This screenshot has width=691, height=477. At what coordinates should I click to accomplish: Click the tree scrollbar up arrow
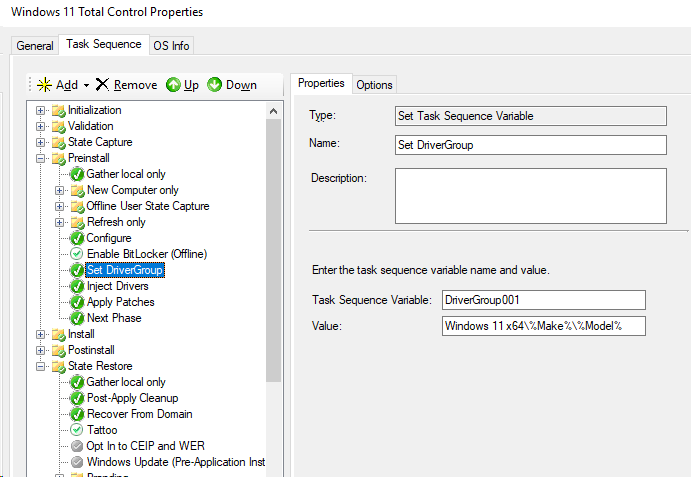[273, 111]
